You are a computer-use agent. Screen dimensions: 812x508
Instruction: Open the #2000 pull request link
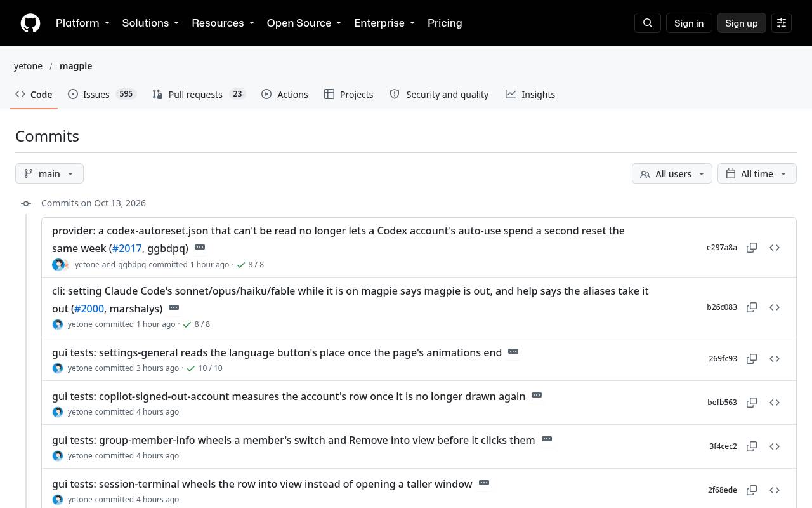point(89,309)
